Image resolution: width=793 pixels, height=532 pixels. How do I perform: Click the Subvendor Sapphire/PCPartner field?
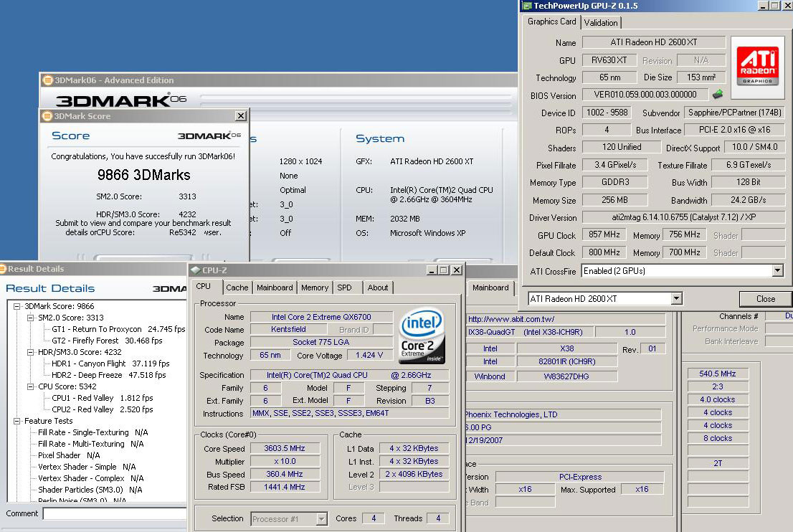pos(735,113)
